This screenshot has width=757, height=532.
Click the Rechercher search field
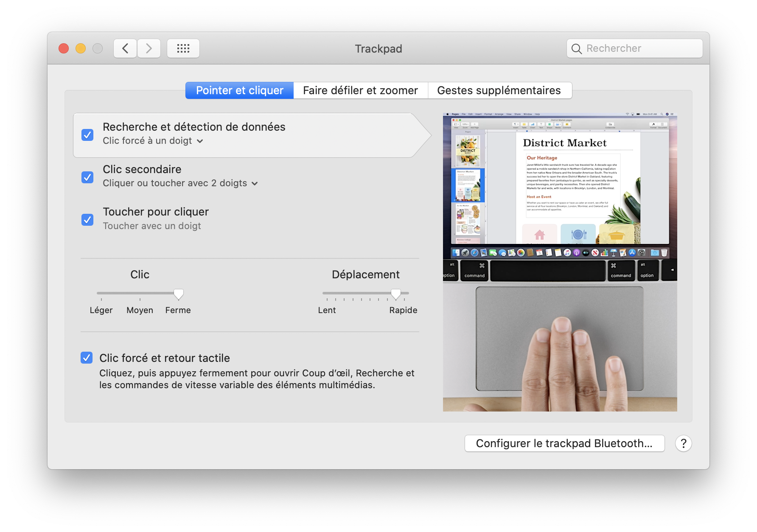[x=635, y=48]
